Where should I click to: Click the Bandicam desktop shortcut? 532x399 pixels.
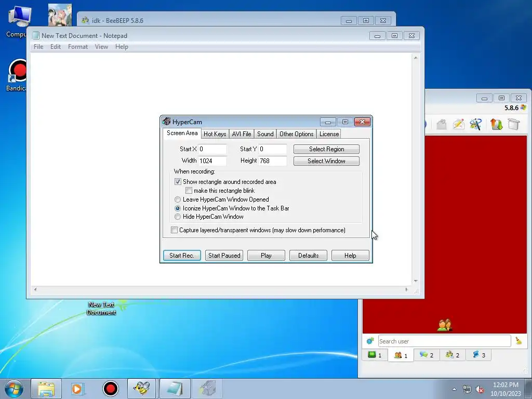pyautogui.click(x=17, y=75)
